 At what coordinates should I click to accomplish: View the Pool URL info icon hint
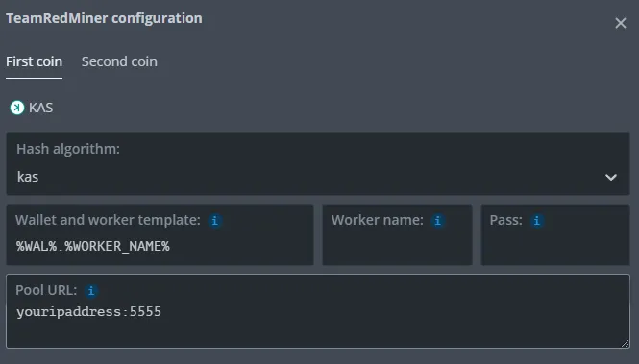coord(91,291)
